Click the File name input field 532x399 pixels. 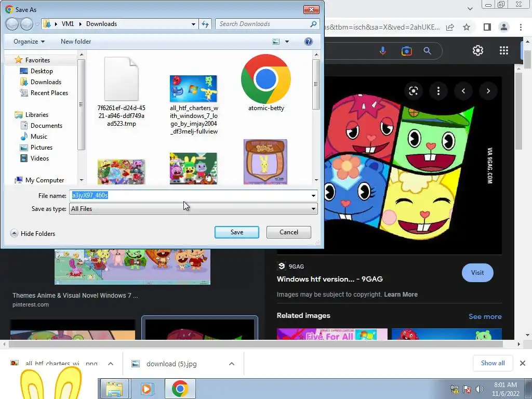(189, 195)
